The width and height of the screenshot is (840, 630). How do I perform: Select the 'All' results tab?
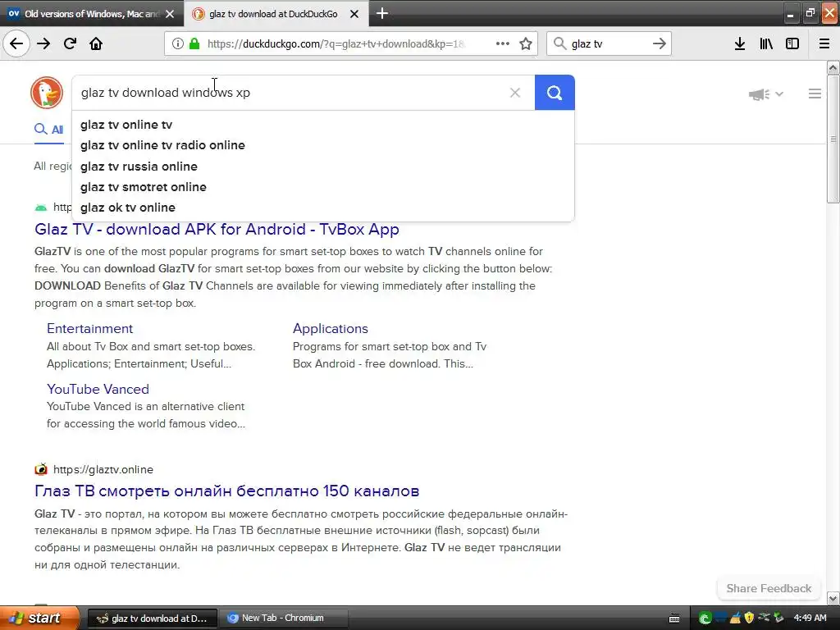pos(48,129)
